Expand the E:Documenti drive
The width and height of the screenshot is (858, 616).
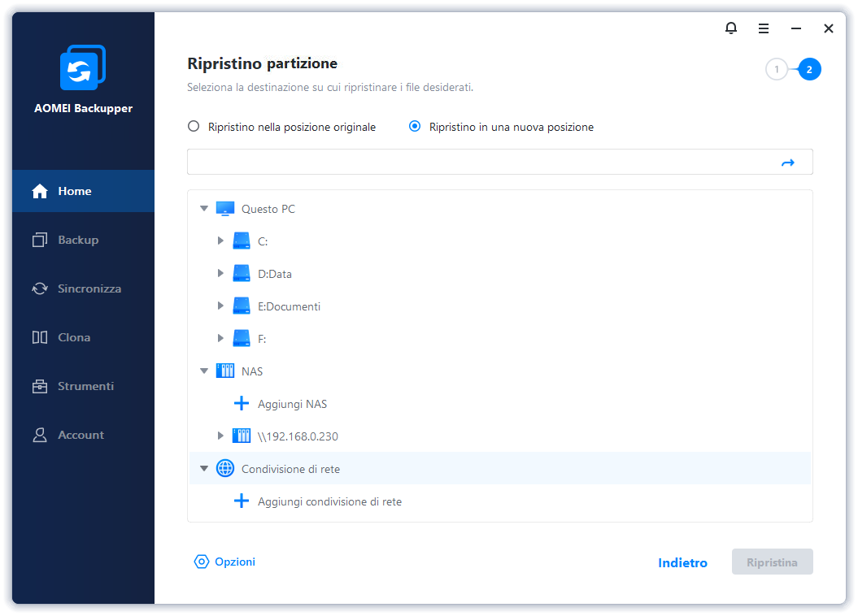pos(220,306)
